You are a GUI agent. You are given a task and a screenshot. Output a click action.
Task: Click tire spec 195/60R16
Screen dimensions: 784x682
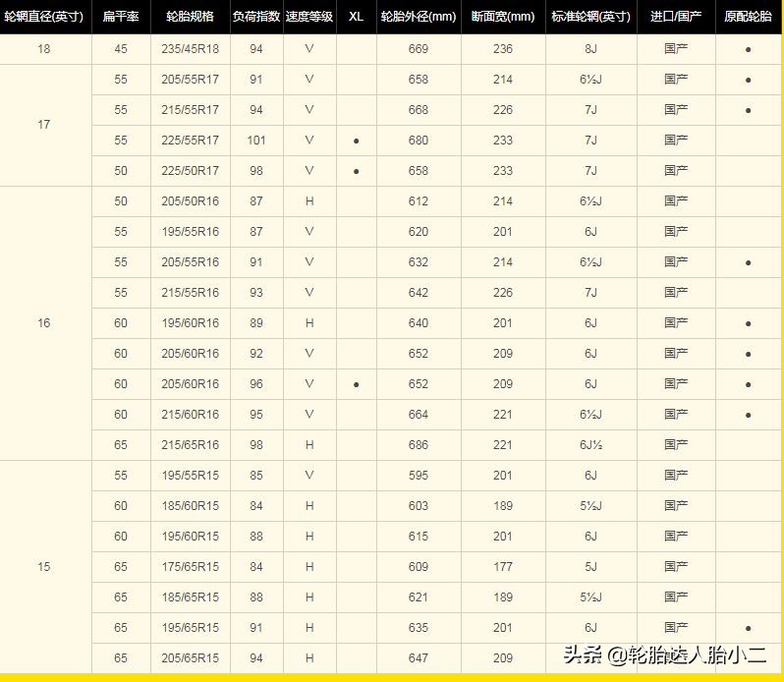pyautogui.click(x=190, y=323)
